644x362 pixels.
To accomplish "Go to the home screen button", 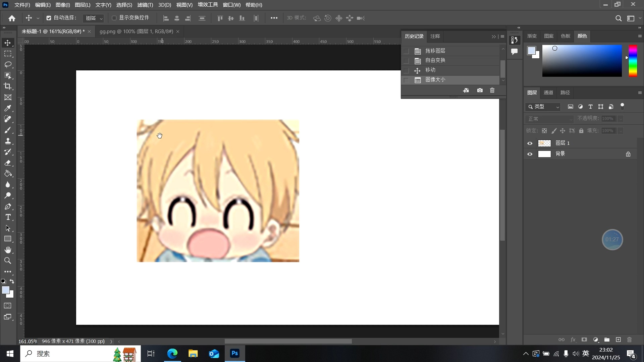I will tap(12, 18).
